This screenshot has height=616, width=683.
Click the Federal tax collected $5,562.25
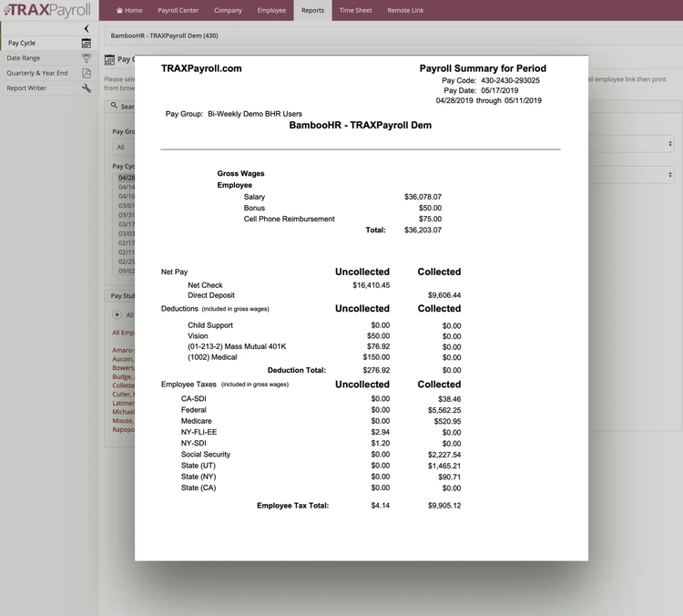(x=443, y=411)
